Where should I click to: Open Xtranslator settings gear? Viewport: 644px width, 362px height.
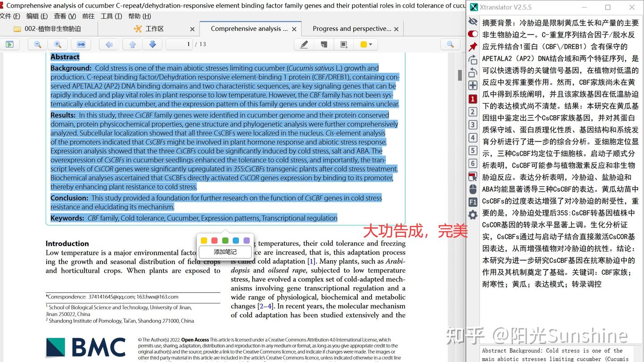[473, 215]
